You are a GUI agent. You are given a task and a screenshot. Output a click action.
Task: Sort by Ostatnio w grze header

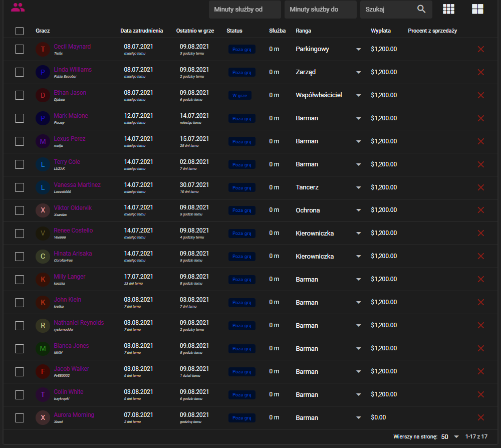click(x=195, y=31)
